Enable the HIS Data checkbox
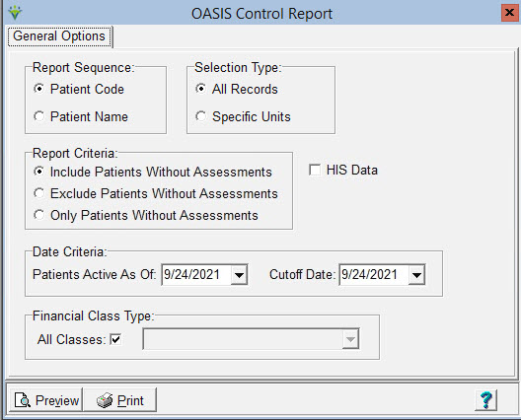The image size is (521, 420). point(315,170)
